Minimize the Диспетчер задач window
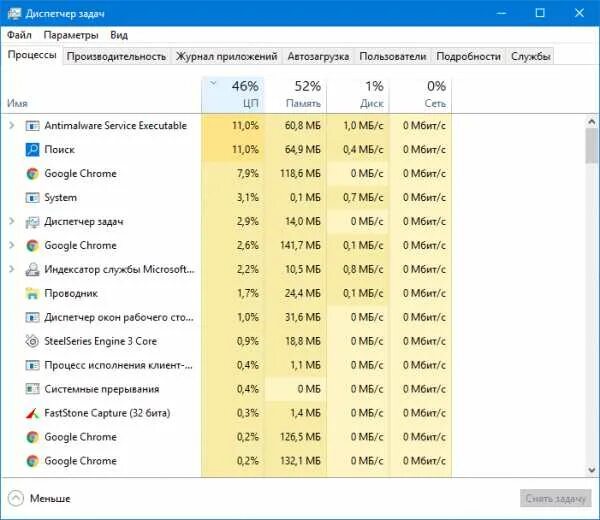Image resolution: width=600 pixels, height=520 pixels. (x=501, y=13)
